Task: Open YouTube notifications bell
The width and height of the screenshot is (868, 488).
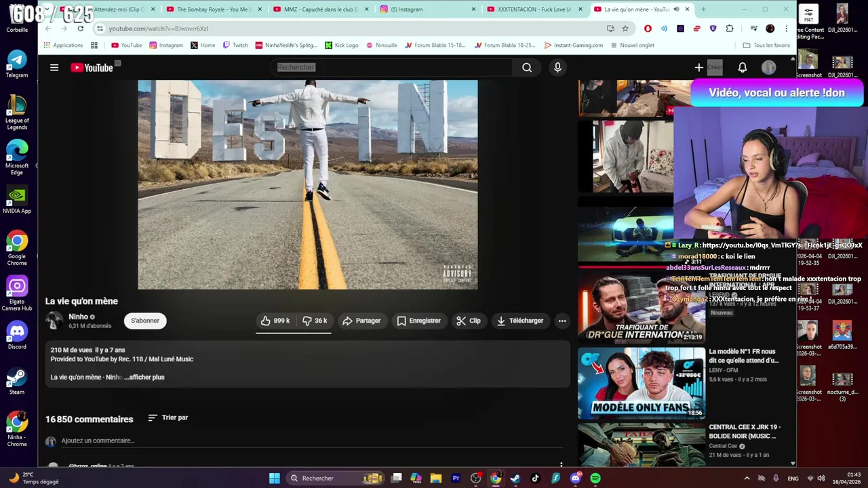Action: click(x=743, y=67)
